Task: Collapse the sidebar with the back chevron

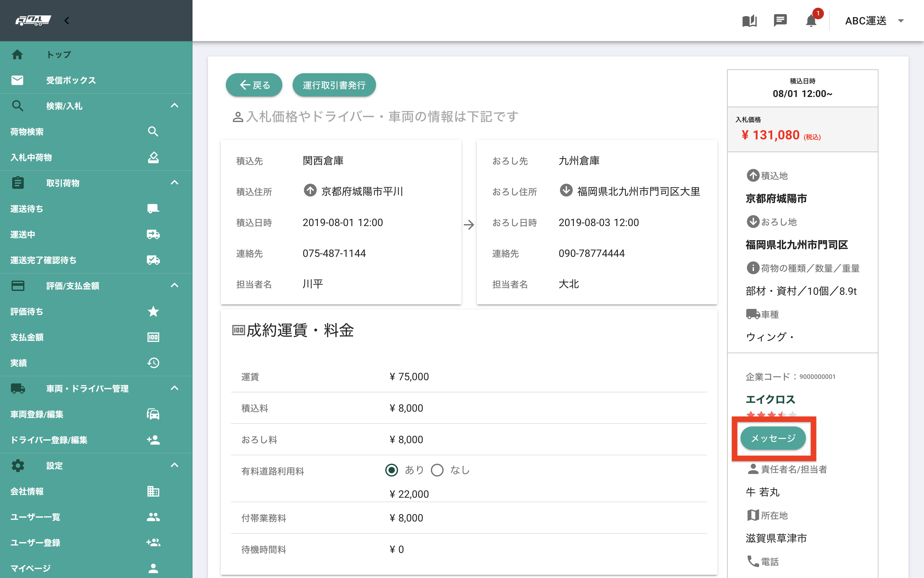Action: pyautogui.click(x=67, y=21)
